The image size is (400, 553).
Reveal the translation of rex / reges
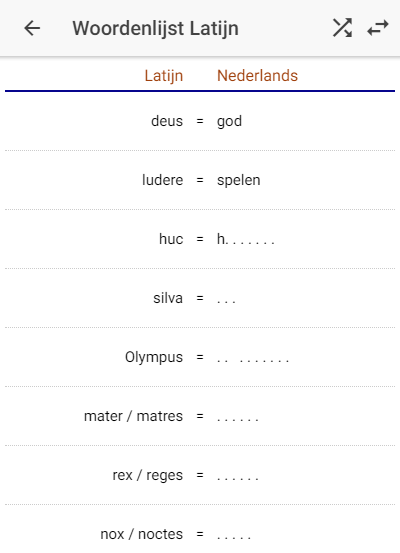pyautogui.click(x=238, y=475)
